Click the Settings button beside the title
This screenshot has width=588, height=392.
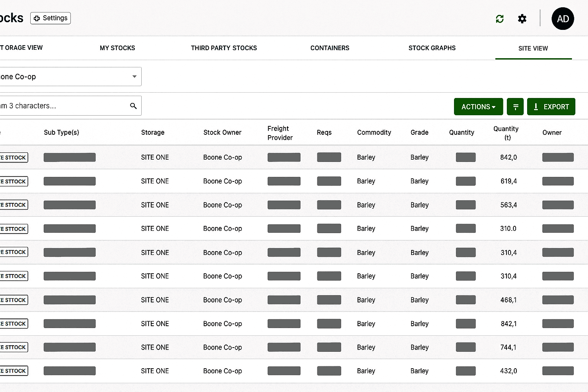pos(51,18)
